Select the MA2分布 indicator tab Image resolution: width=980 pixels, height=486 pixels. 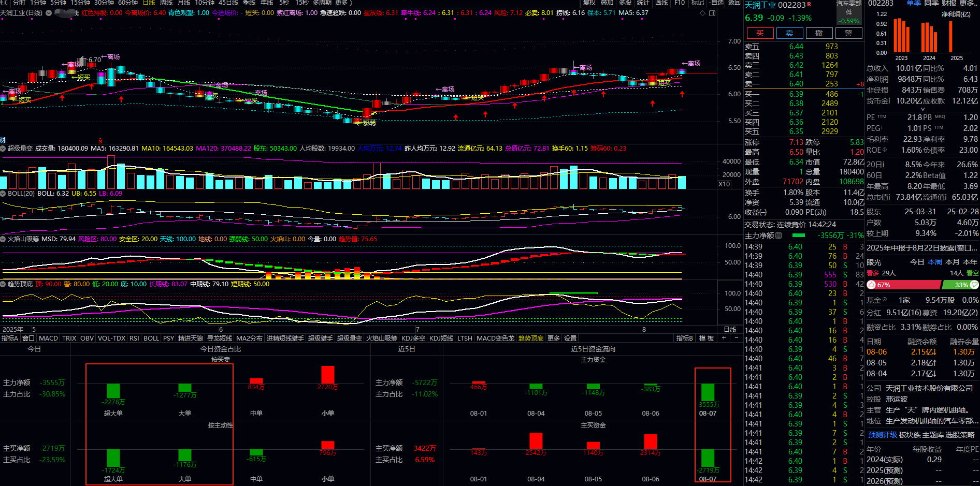[x=249, y=338]
